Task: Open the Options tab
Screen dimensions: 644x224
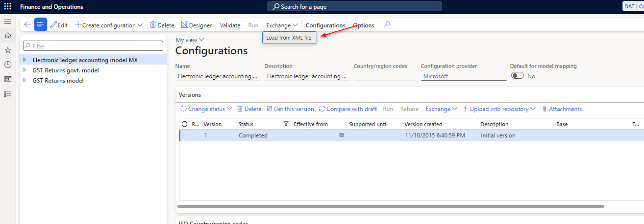Action: click(364, 25)
